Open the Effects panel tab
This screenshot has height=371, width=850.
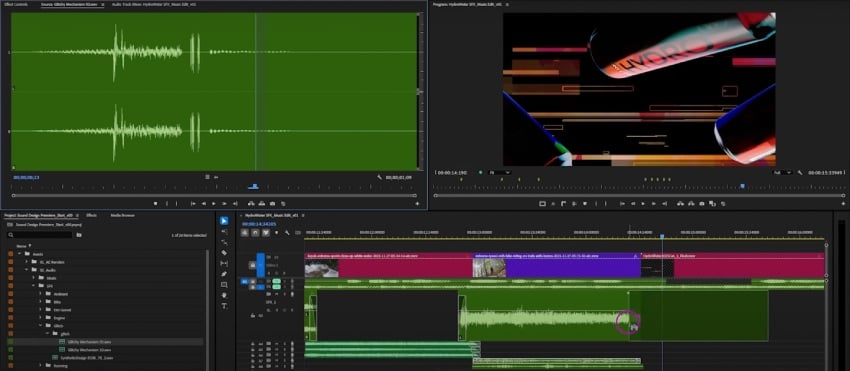(92, 215)
